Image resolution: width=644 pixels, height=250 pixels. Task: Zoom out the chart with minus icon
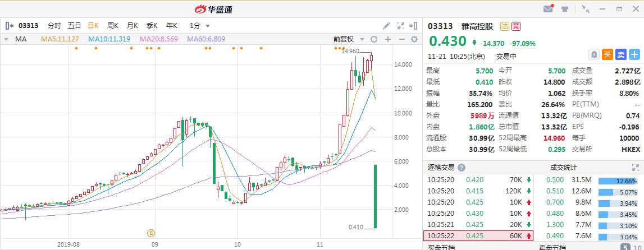401,39
